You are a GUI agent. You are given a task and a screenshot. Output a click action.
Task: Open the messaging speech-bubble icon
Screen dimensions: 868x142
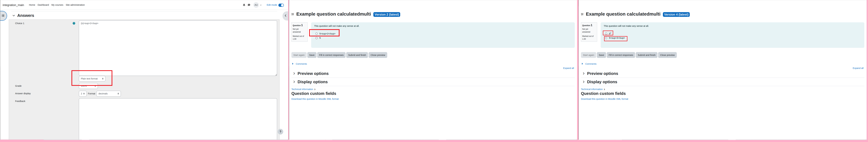[x=249, y=5]
